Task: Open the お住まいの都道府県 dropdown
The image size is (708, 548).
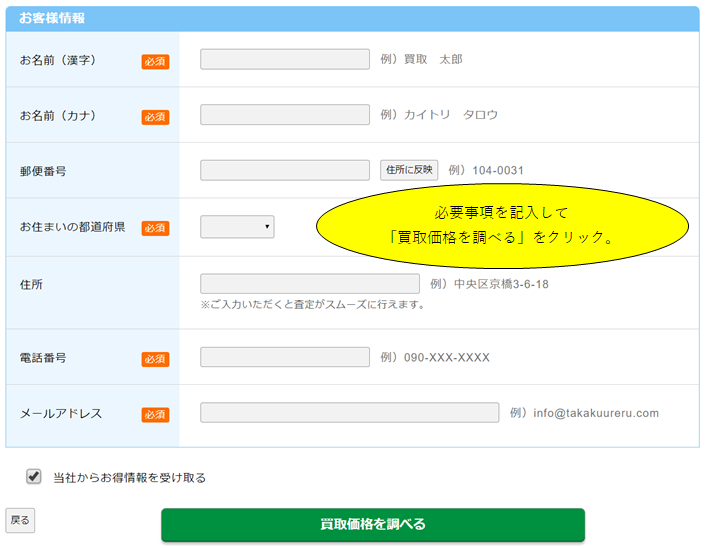Action: pos(237,227)
